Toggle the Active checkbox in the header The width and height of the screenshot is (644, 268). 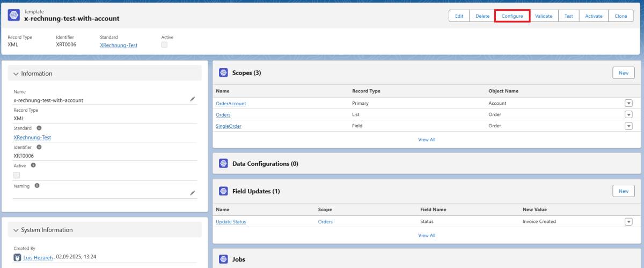click(164, 45)
